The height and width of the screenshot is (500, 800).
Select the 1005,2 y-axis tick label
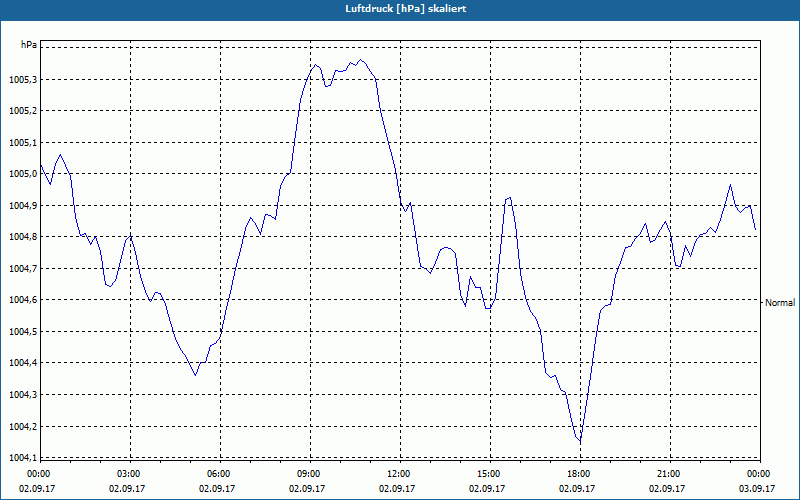(23, 111)
